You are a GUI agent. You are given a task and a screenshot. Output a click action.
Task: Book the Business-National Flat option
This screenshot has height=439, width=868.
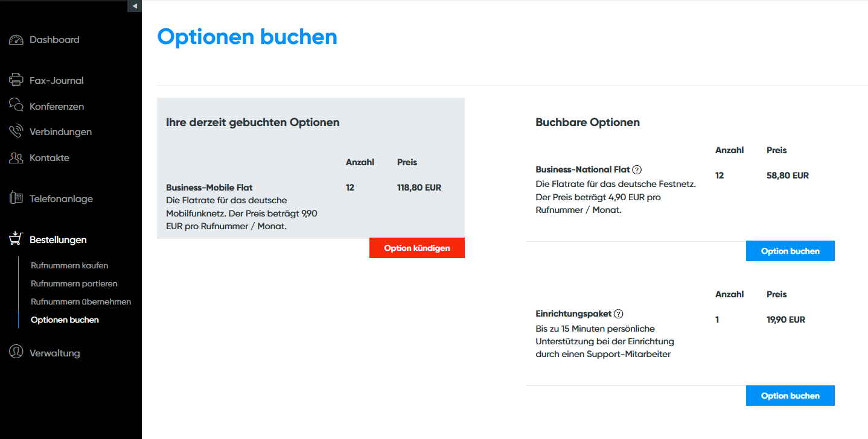790,251
